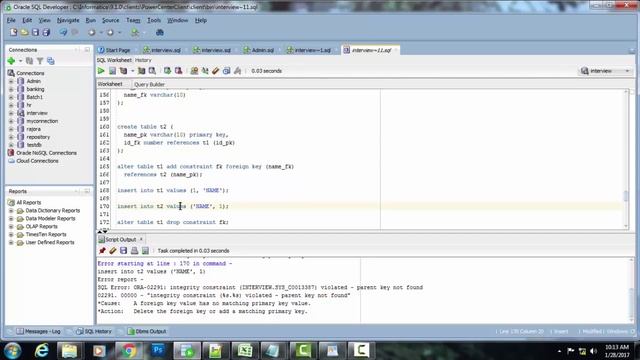Select Oracle NoSQL Connections tree item
Viewport: 640px width, 360px height.
coord(42,153)
